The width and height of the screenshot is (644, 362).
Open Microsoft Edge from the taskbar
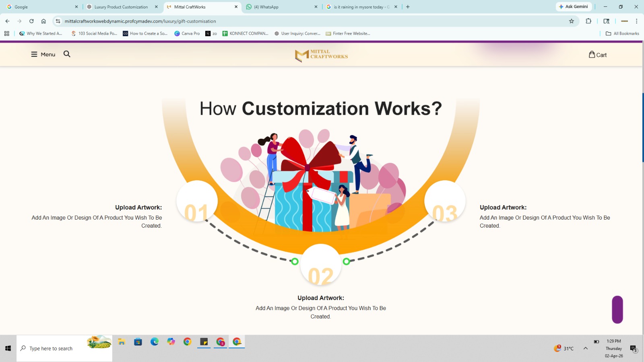[155, 342]
